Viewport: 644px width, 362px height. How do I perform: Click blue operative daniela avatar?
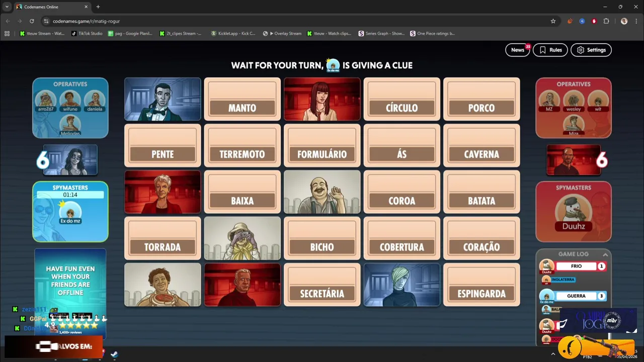[95, 99]
